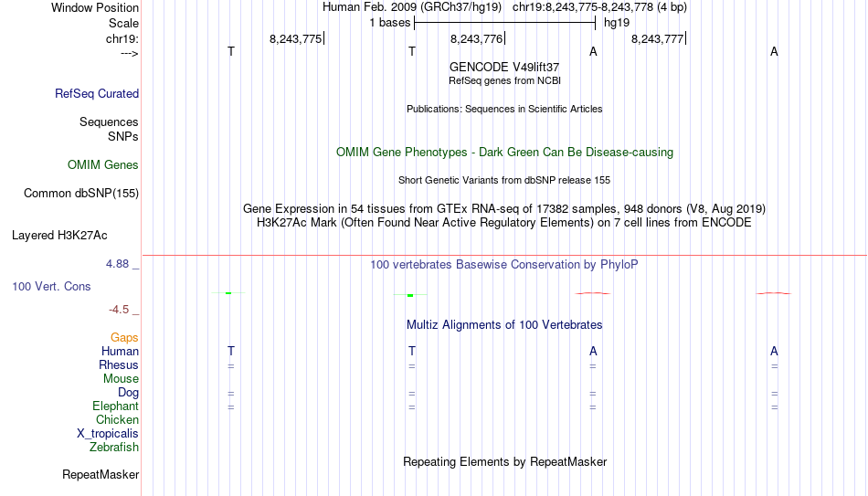The width and height of the screenshot is (868, 496).
Task: Click the hg19 label beside the scale bar
Action: click(617, 23)
